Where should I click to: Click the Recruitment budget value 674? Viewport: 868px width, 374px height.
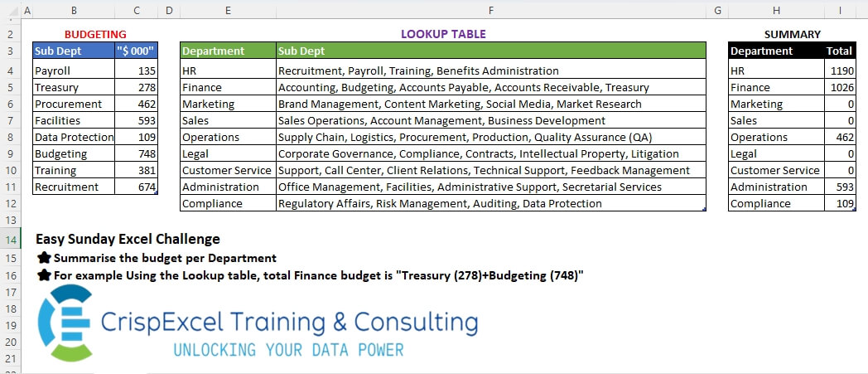pos(136,187)
